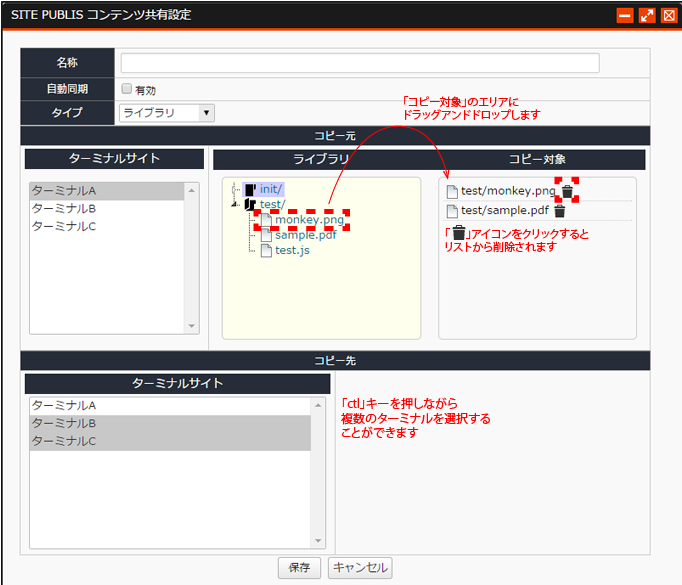Image resolution: width=682 pixels, height=585 pixels.
Task: Click the init/ folder icon
Action: pos(250,190)
